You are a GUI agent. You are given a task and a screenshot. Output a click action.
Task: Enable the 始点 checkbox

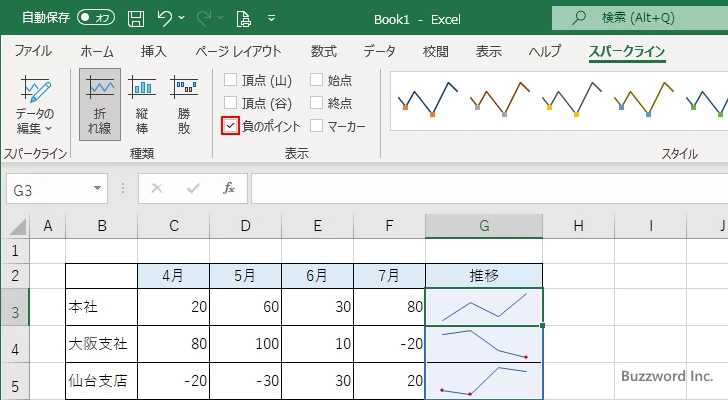point(316,80)
